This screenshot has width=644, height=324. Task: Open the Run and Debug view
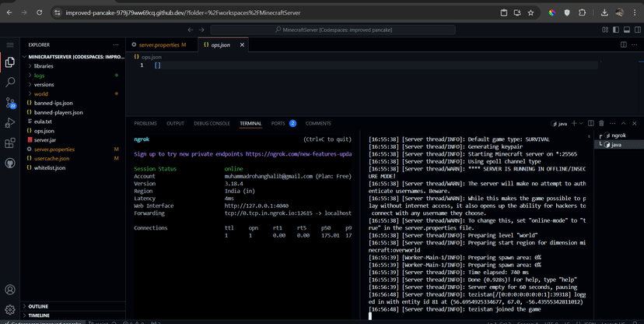tap(10, 123)
